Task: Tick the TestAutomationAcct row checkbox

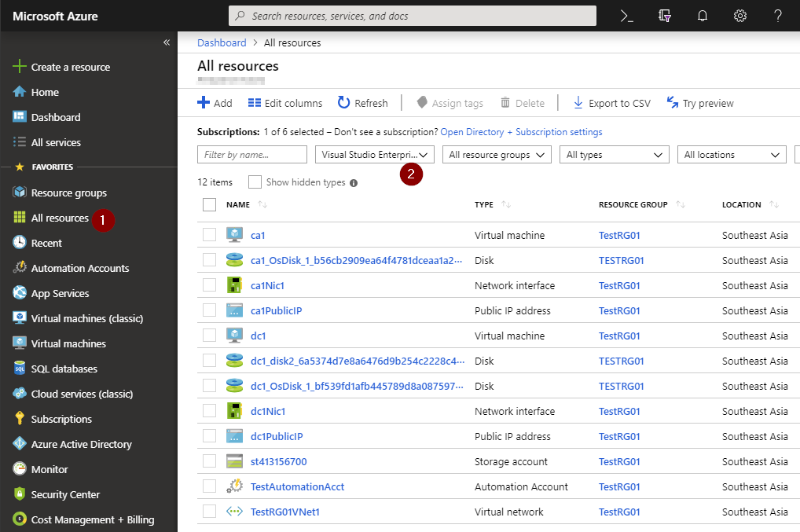Action: [x=209, y=486]
